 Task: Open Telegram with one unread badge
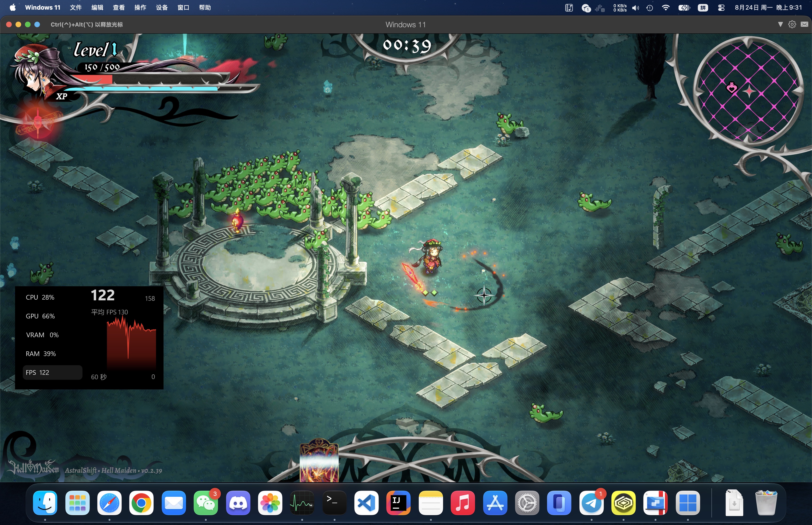(592, 502)
